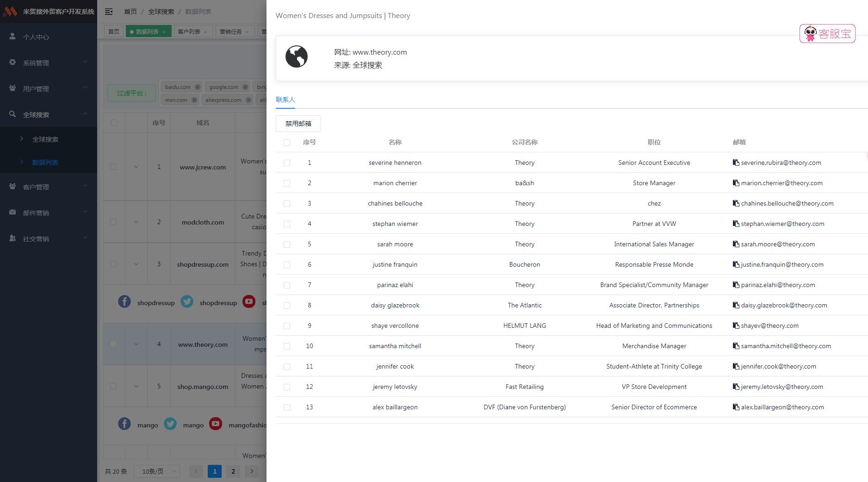The image size is (868, 482).
Task: Click the globe website icon for theory.com
Action: click(297, 56)
